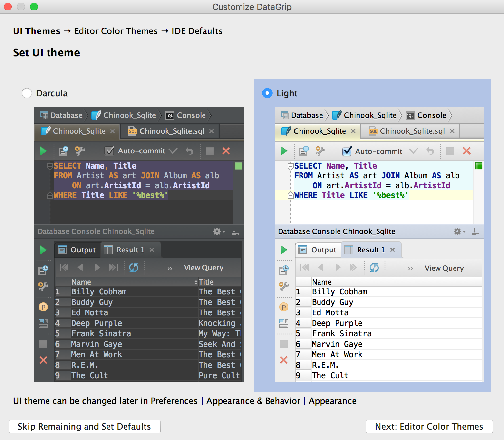Click the stop square in Light toolbar
The image size is (504, 440).
tap(450, 151)
